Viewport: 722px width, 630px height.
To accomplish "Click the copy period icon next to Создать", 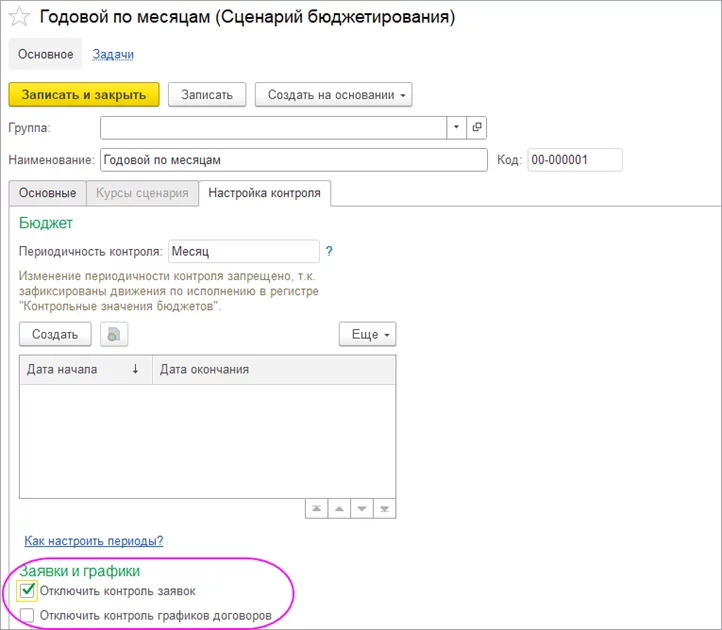I will pyautogui.click(x=113, y=334).
